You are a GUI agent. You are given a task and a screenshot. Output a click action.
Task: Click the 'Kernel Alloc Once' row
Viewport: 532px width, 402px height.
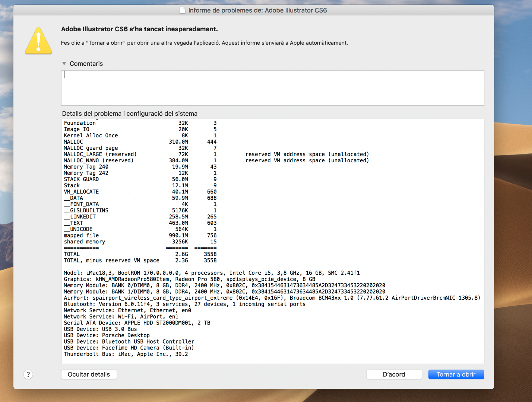(140, 136)
